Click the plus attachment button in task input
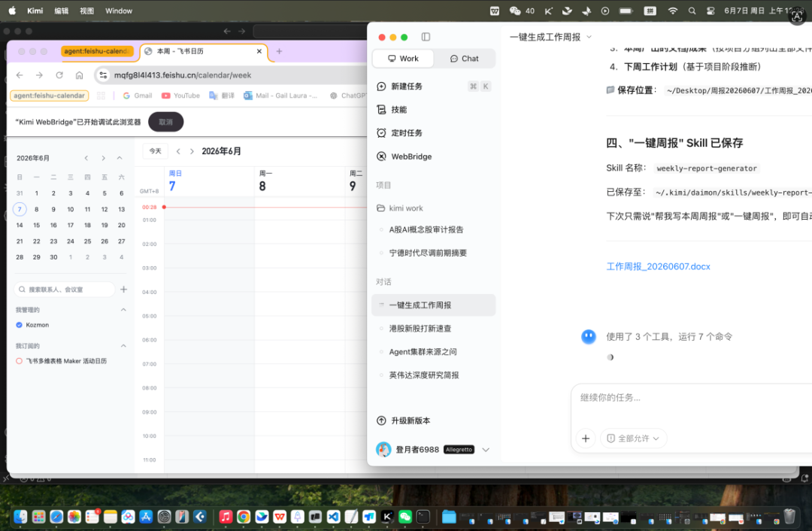 [x=586, y=438]
